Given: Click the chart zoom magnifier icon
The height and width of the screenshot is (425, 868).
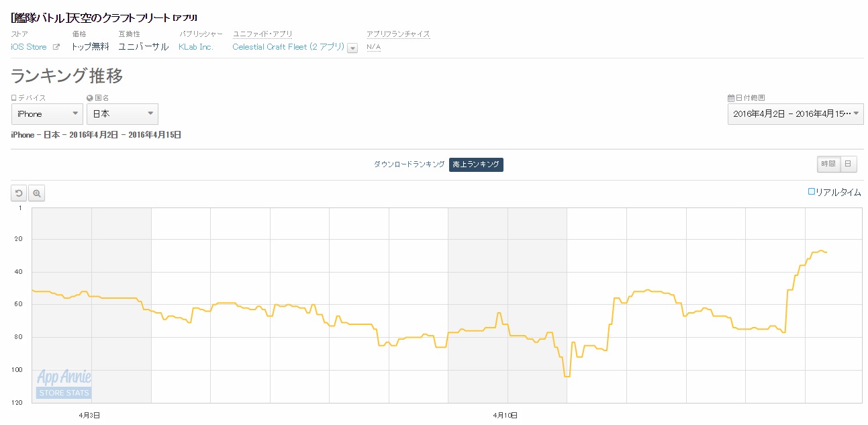Looking at the screenshot, I should pos(37,193).
